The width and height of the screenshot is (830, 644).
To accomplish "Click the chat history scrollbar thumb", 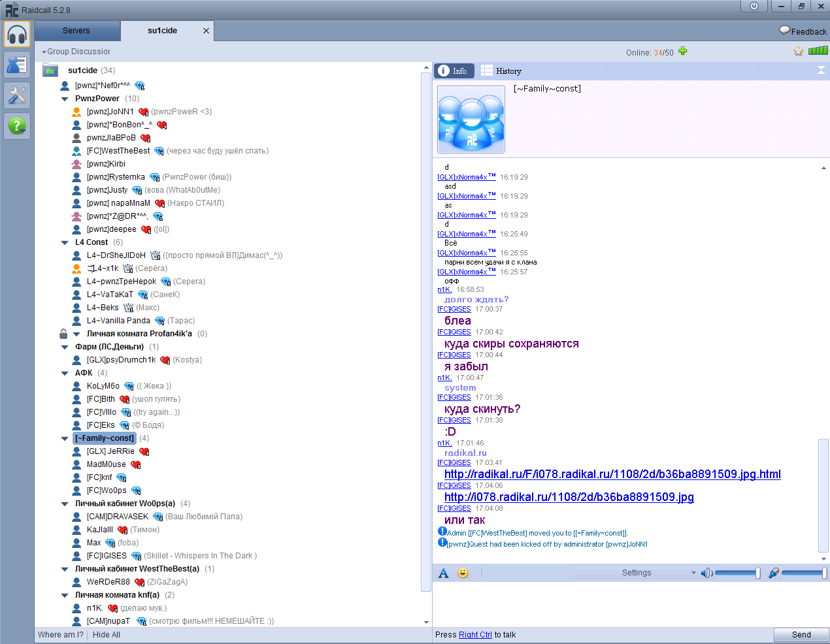I will point(823,496).
